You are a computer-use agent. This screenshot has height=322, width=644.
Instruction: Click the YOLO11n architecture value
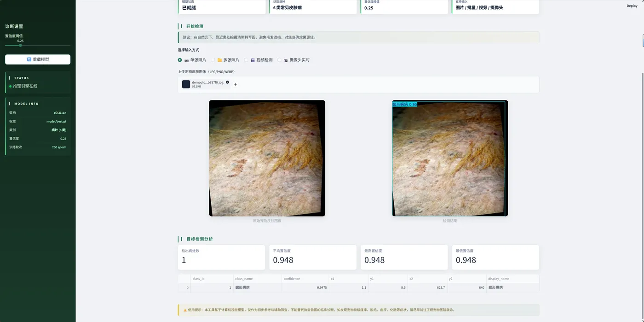point(60,113)
